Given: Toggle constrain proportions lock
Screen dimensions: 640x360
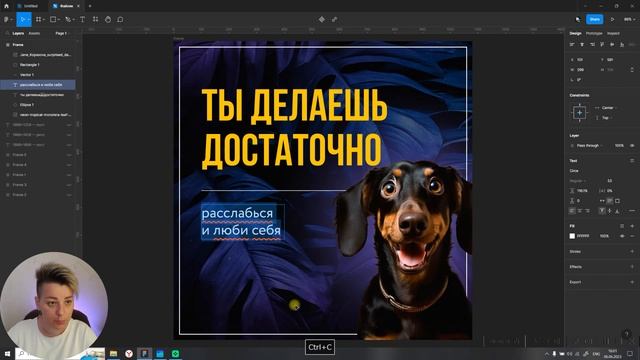Looking at the screenshot, I should (632, 70).
